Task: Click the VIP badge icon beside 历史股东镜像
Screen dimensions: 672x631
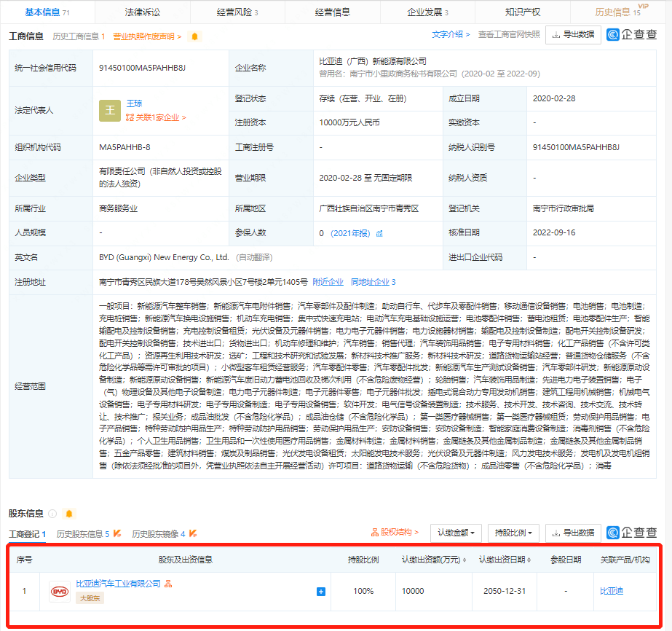Action: click(193, 533)
